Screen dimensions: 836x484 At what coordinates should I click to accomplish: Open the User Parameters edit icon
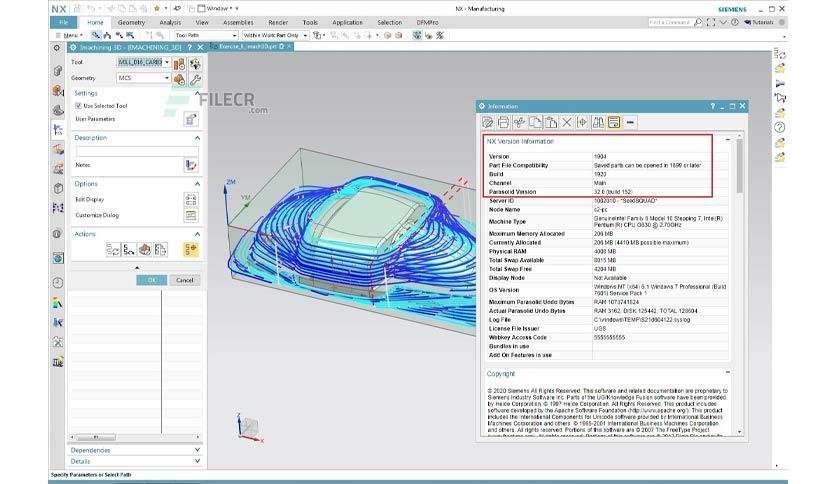click(x=191, y=119)
